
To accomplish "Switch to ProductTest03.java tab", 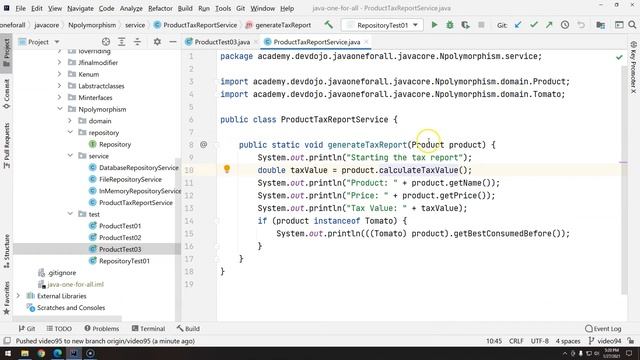I will tap(222, 42).
